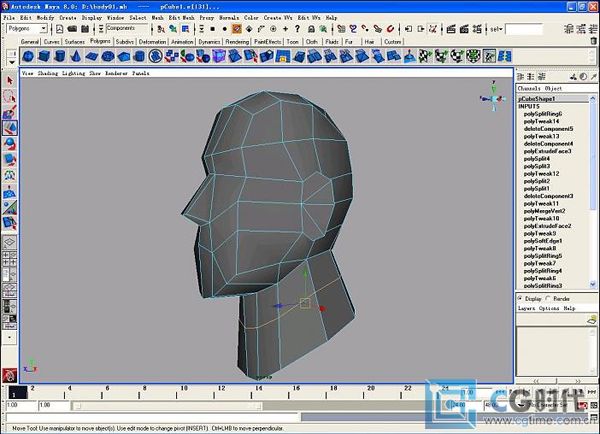Create a polygon torus from the shelf
600x434 pixels.
[108, 57]
